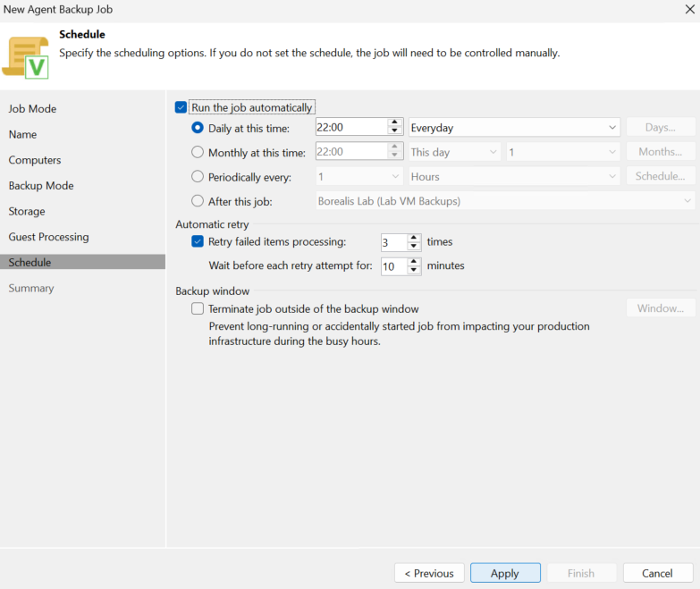Uncheck Run the job automatically
The width and height of the screenshot is (700, 589).
pos(181,107)
